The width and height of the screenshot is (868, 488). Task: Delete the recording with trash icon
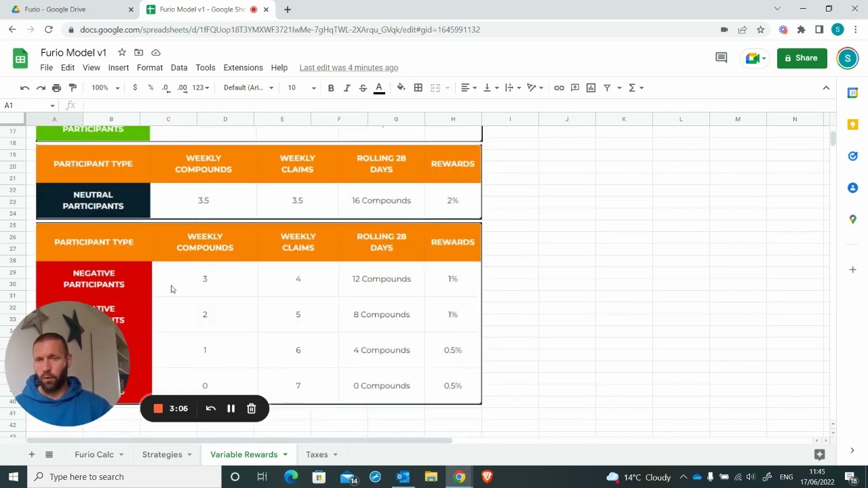point(252,409)
